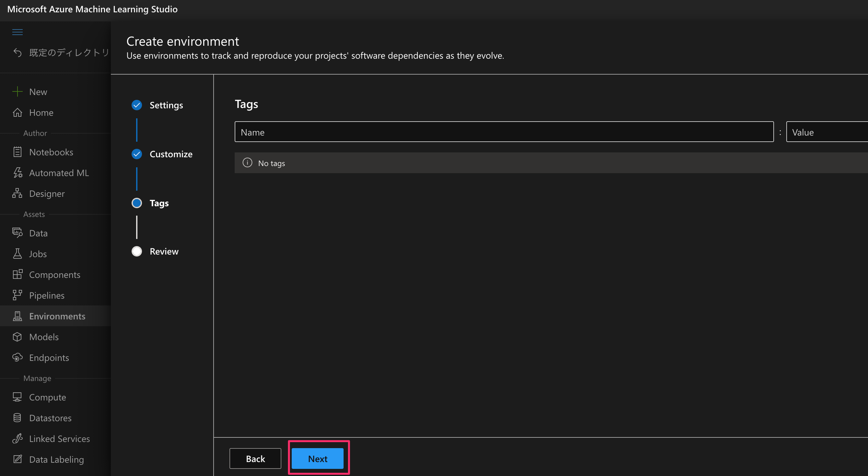The width and height of the screenshot is (868, 476).
Task: Open Endpoints via its cloud icon
Action: 17,357
